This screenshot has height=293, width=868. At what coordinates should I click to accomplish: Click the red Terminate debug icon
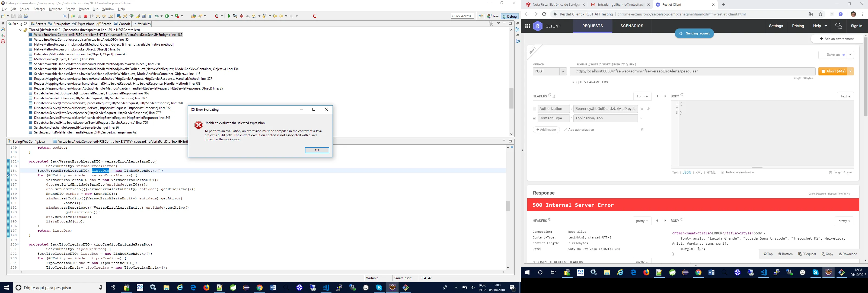(86, 16)
